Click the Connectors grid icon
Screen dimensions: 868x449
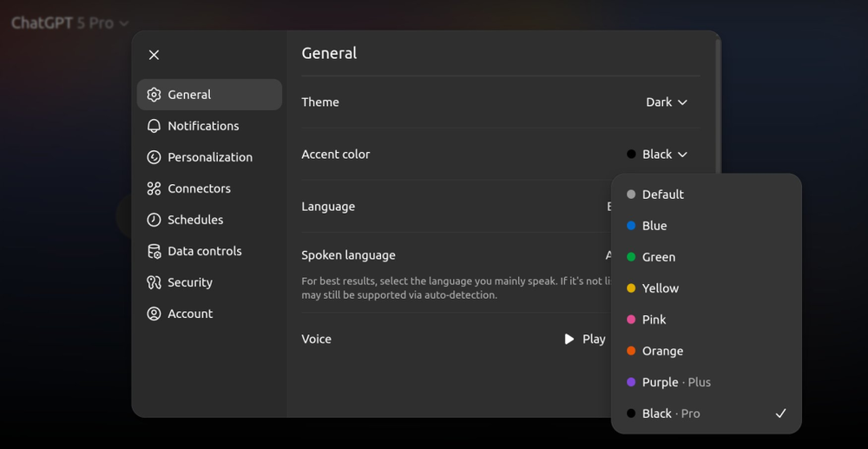tap(154, 188)
